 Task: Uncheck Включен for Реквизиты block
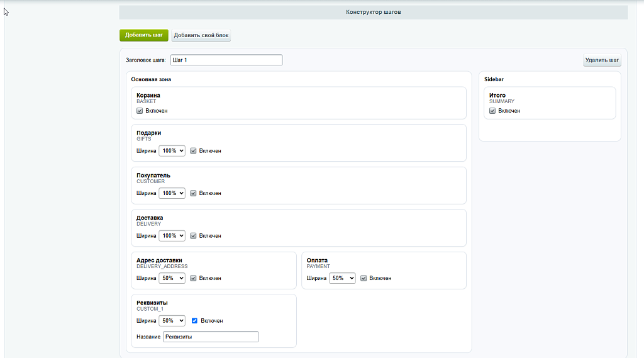click(195, 321)
